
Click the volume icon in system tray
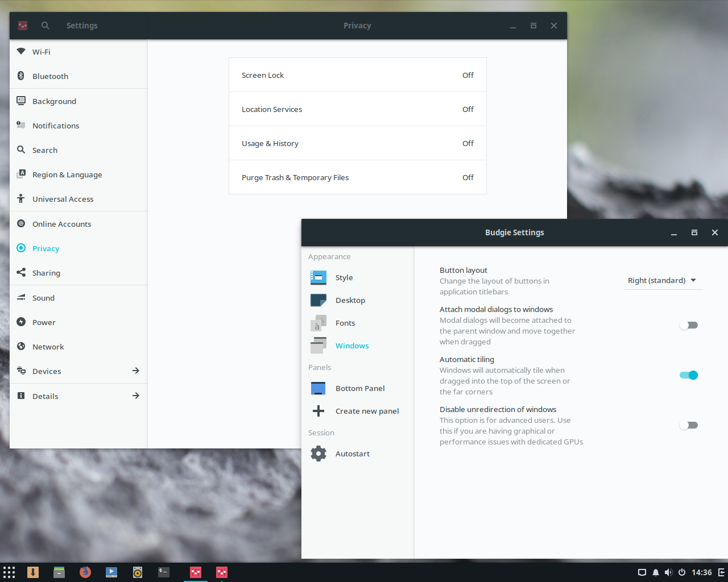coord(668,572)
